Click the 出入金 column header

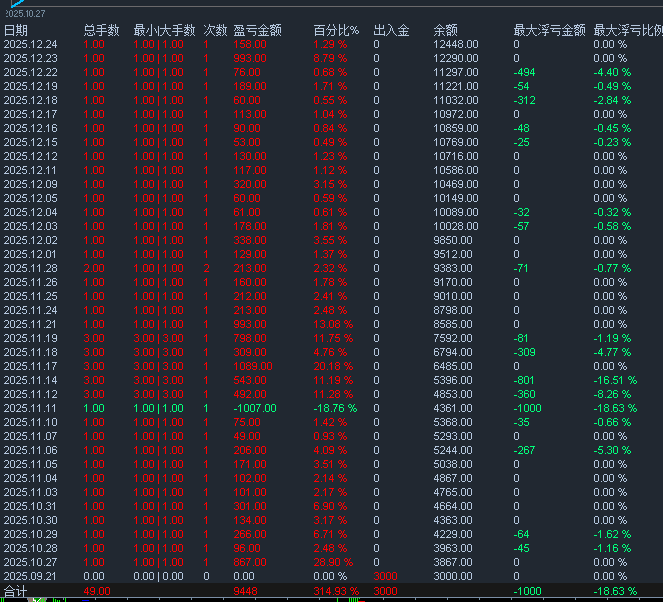(391, 31)
